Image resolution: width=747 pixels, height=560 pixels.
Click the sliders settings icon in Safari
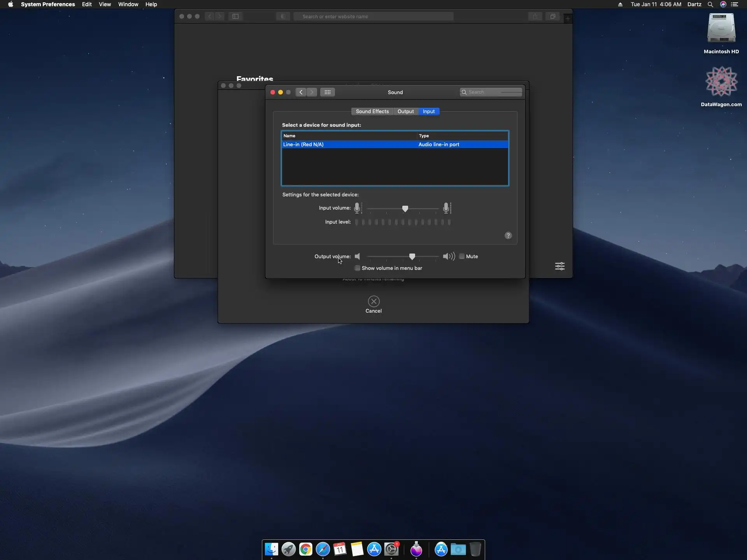coord(559,266)
